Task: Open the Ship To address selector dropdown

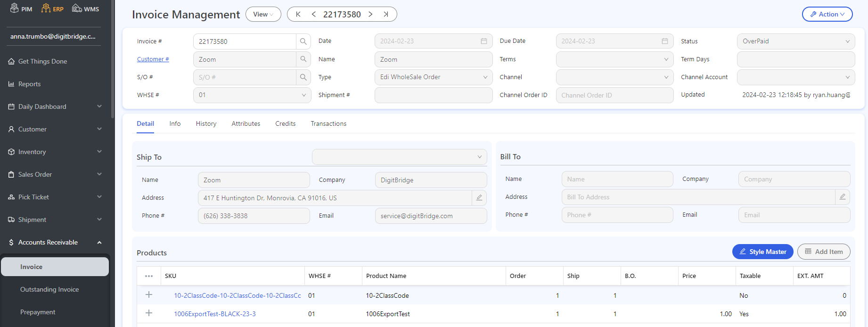Action: (x=400, y=157)
